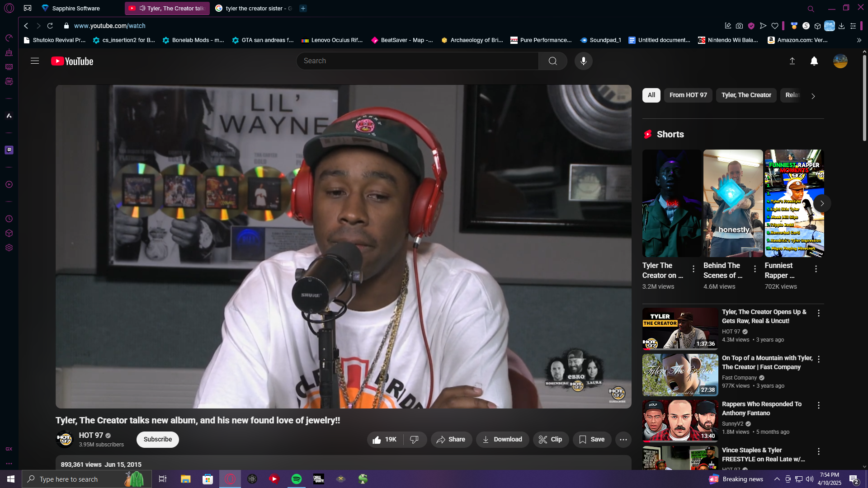Open Spotify from the taskbar

click(297, 479)
